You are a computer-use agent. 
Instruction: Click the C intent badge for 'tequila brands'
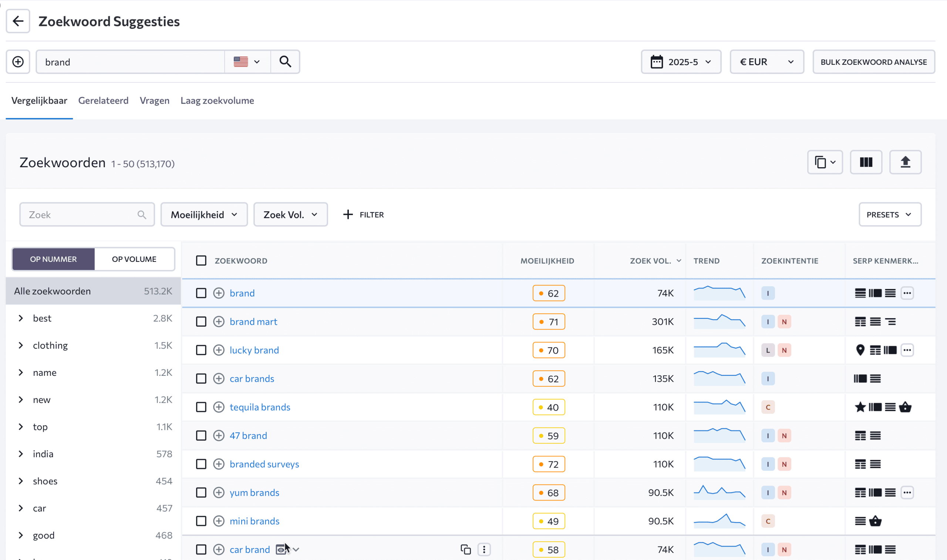(x=768, y=407)
